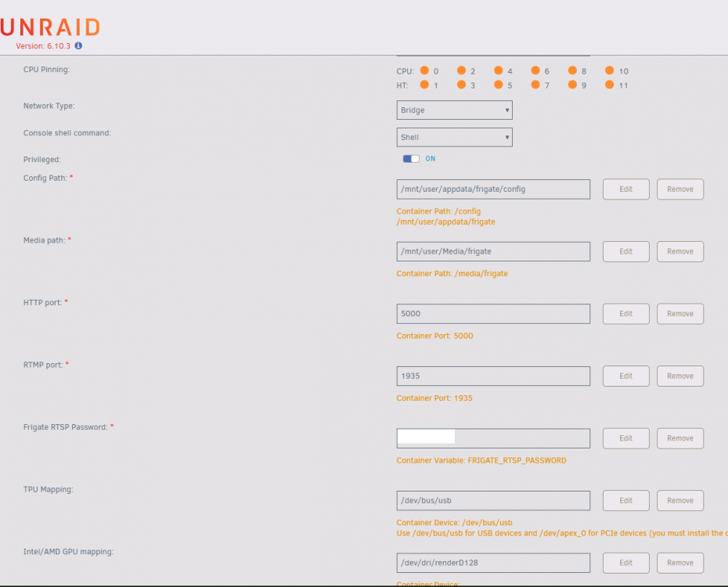
Task: Click 'Container Variable: FRIGATE_RTSP_PASSWORD' text
Action: (481, 460)
